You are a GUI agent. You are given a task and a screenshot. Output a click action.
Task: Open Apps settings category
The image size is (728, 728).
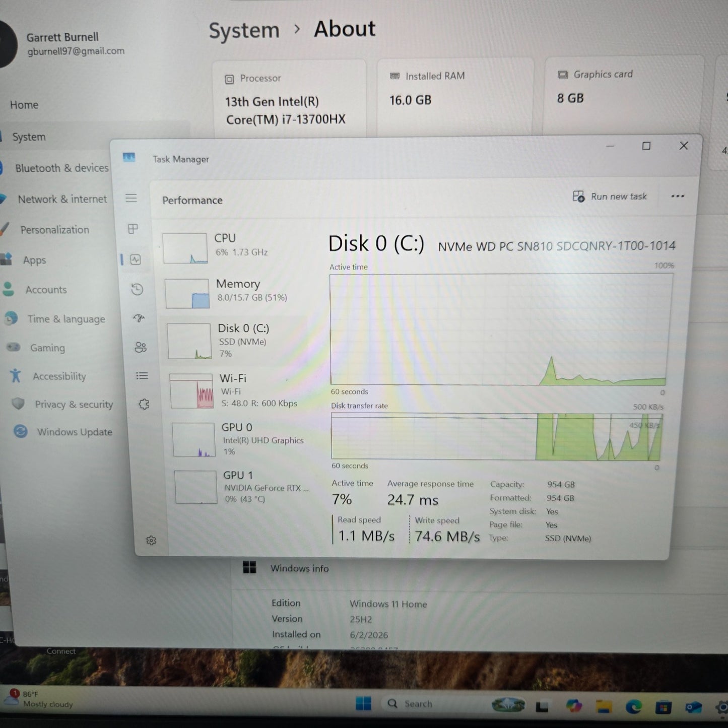point(34,260)
